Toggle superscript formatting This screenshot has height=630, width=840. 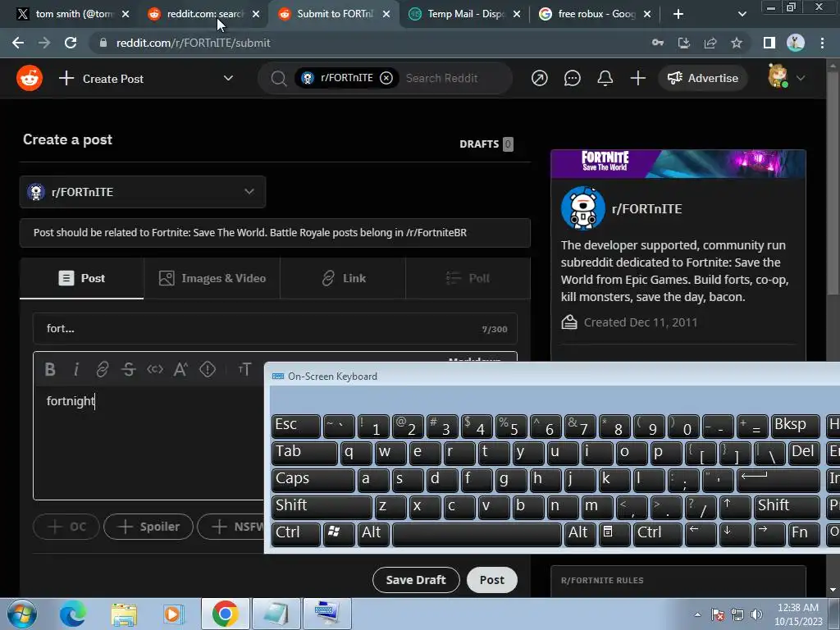[x=181, y=369]
